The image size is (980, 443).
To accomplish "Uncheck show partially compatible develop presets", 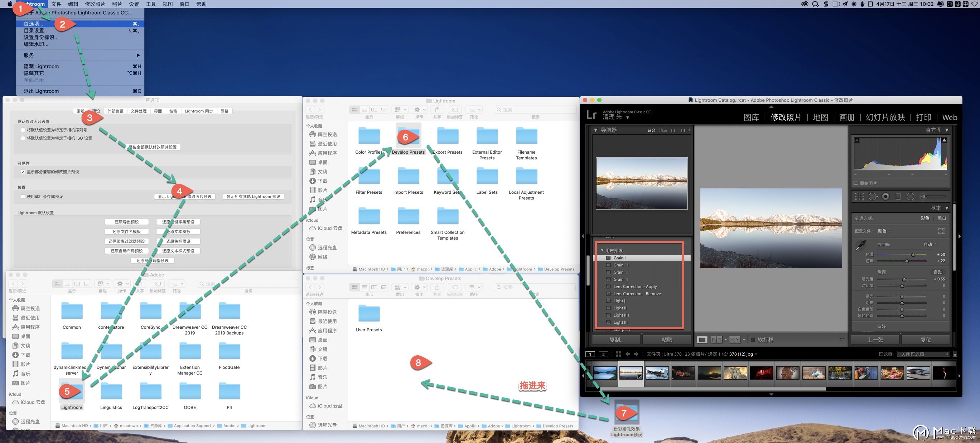I will click(x=23, y=172).
